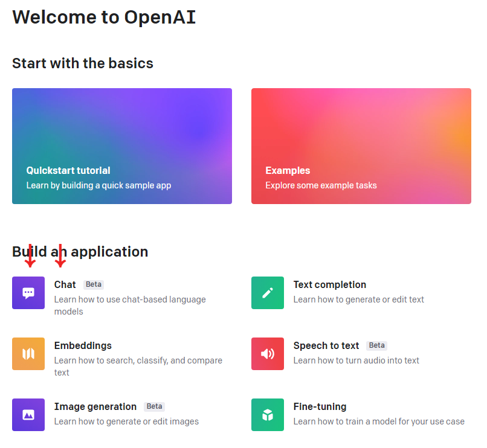487x448 pixels.
Task: Click the Beta badge beside Speech to text
Action: click(x=377, y=345)
